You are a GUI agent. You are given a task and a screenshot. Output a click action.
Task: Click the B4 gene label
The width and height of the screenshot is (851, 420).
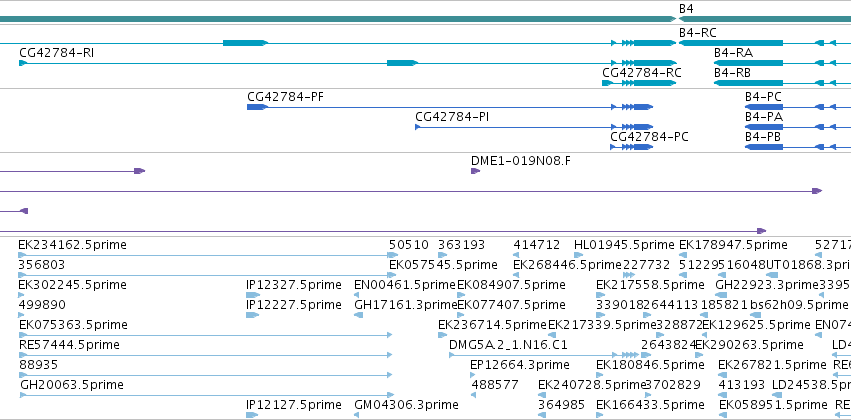pos(686,9)
